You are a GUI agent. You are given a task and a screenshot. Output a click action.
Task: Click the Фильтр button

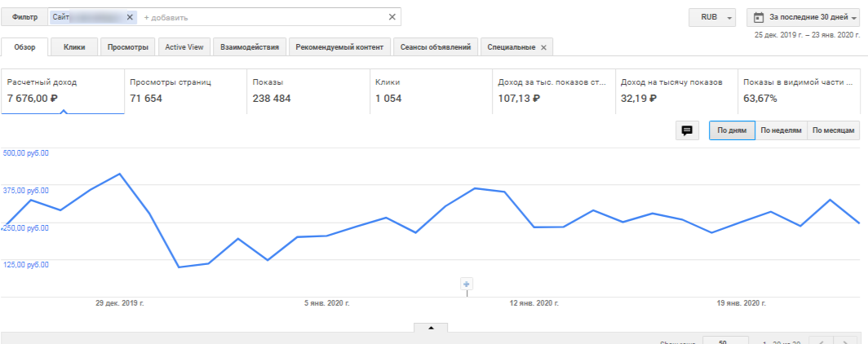click(25, 17)
